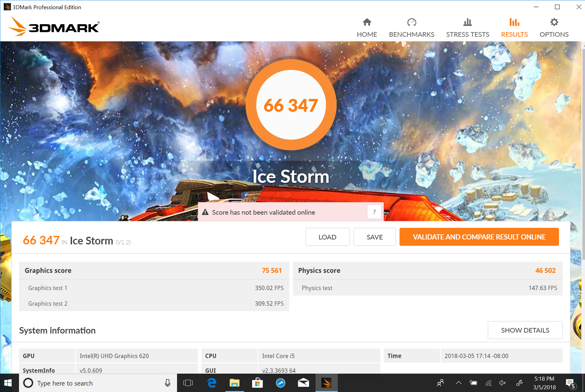Open the Windows Start menu

pyautogui.click(x=8, y=383)
